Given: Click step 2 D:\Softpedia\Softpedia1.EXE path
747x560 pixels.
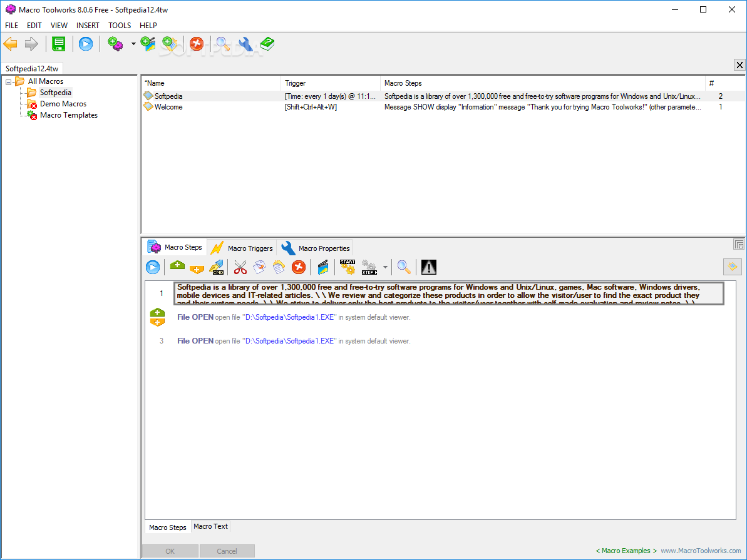Looking at the screenshot, I should pyautogui.click(x=289, y=317).
